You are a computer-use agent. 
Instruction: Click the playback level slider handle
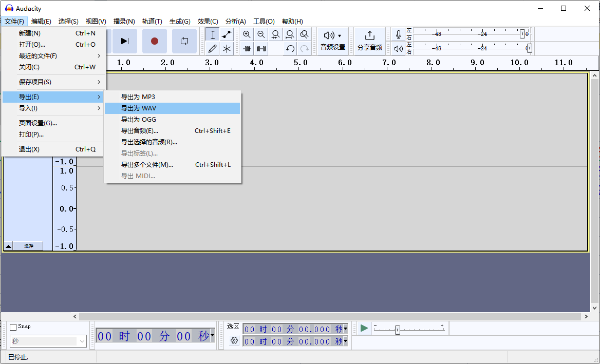click(x=529, y=48)
